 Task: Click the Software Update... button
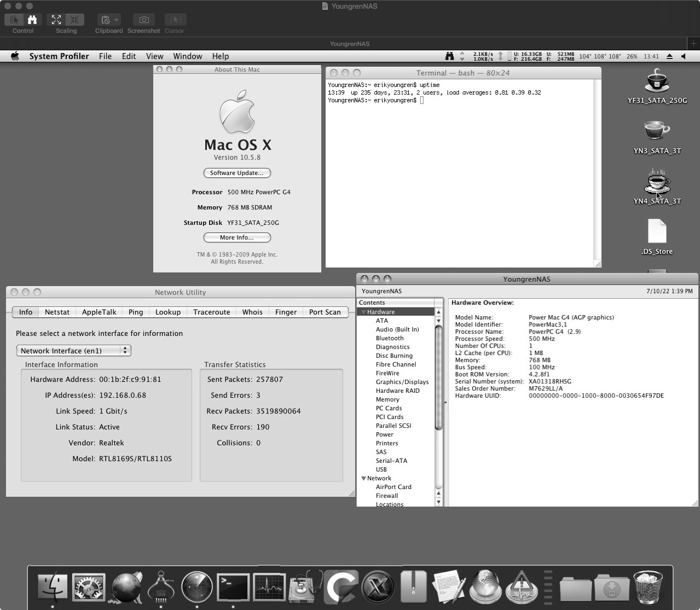tap(237, 173)
